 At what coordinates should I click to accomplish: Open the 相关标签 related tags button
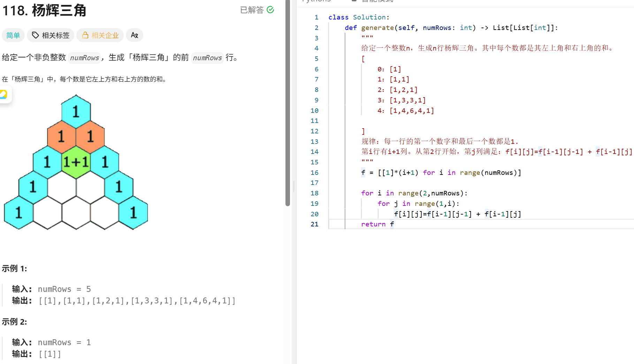[x=51, y=35]
